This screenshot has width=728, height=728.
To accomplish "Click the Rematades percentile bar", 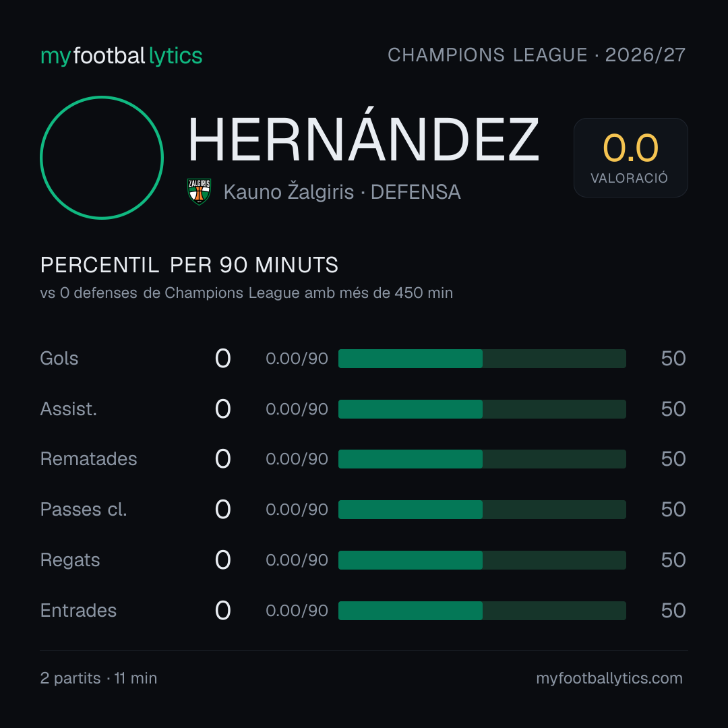I will (482, 459).
